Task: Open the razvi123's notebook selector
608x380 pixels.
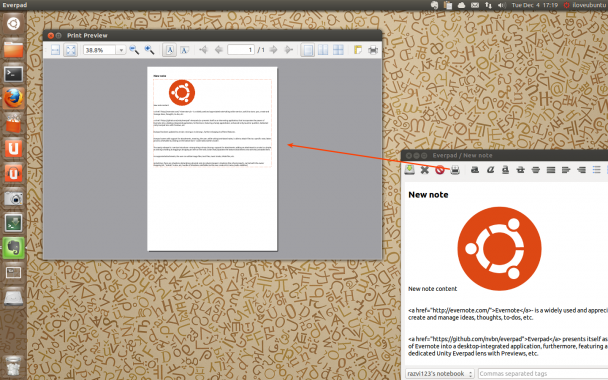Action: [x=440, y=373]
